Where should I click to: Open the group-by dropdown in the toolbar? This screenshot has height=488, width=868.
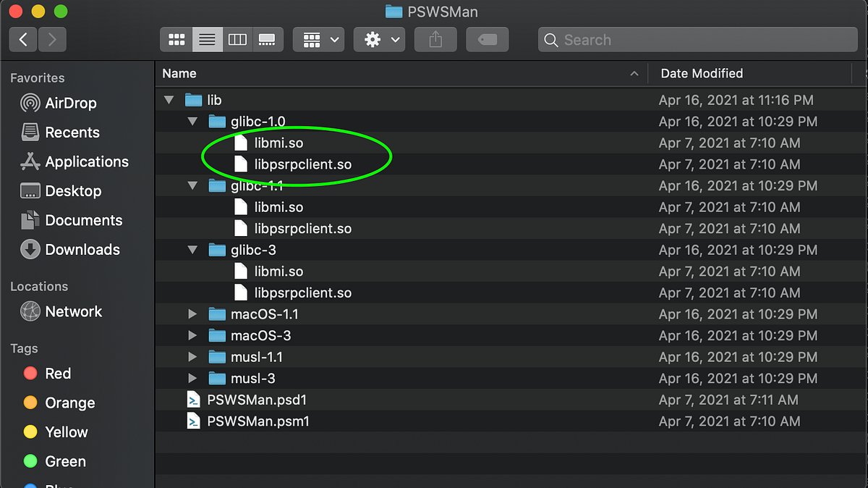click(318, 39)
